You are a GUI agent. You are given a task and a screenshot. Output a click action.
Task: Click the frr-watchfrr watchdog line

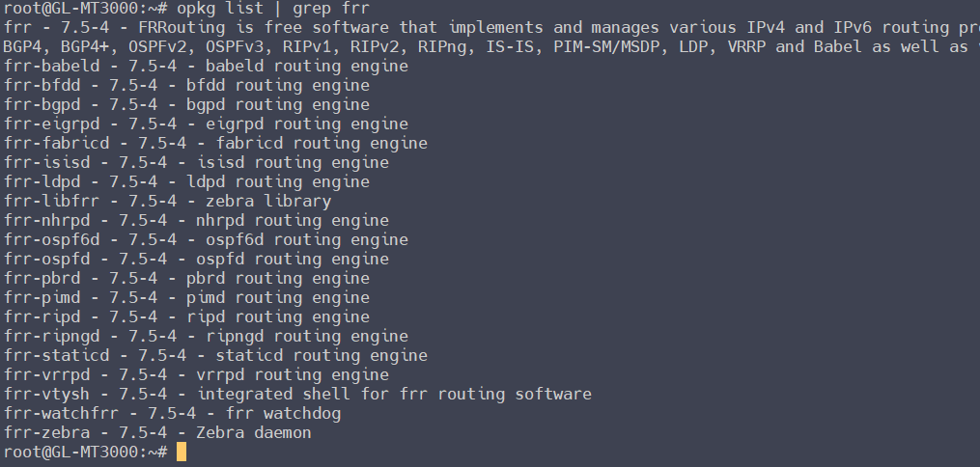(172, 414)
